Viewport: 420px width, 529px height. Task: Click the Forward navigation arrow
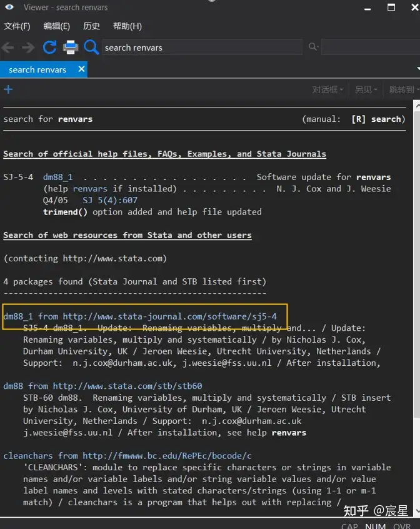[x=28, y=48]
